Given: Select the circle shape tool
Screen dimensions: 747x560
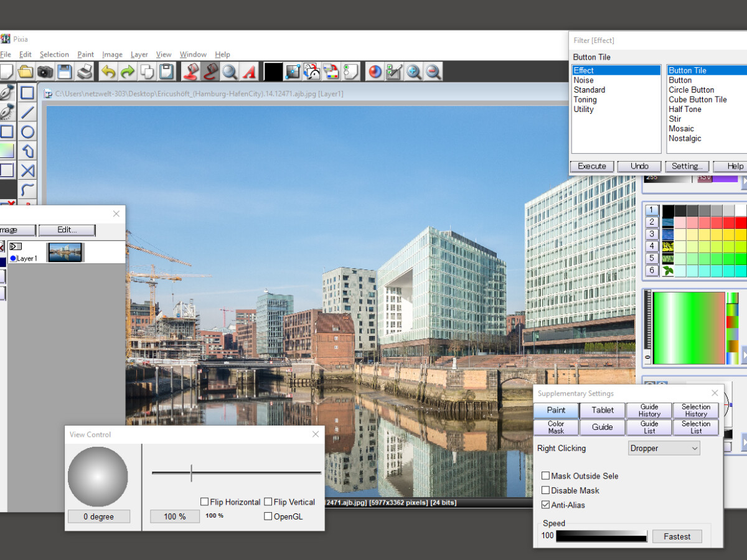Looking at the screenshot, I should coord(27,132).
